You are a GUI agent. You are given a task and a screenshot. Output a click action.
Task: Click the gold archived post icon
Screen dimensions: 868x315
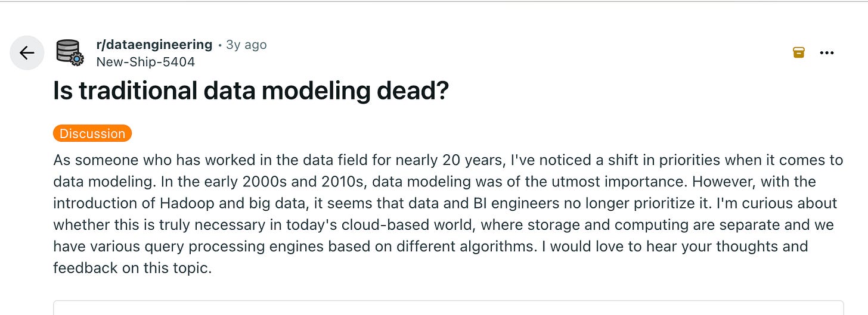[x=799, y=52]
